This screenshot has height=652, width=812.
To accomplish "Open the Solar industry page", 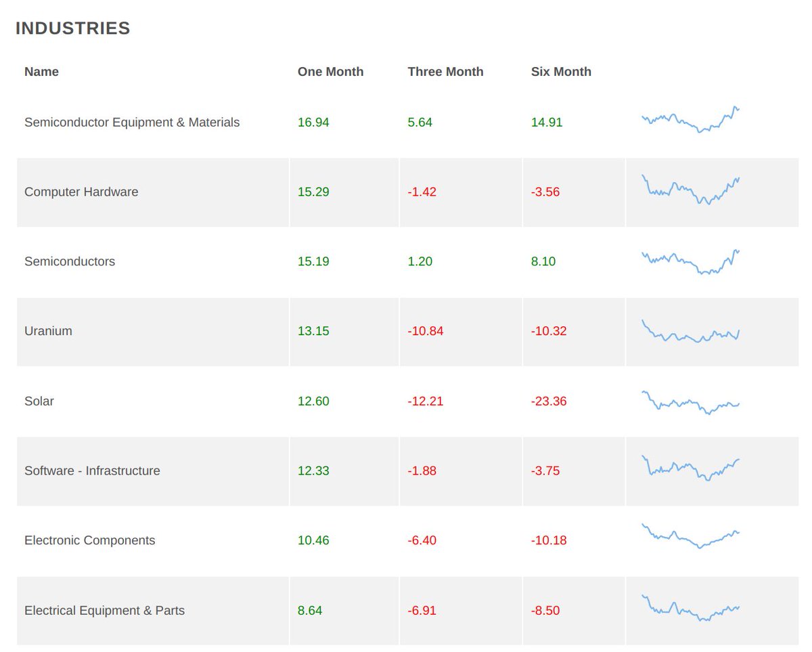I will 39,401.
